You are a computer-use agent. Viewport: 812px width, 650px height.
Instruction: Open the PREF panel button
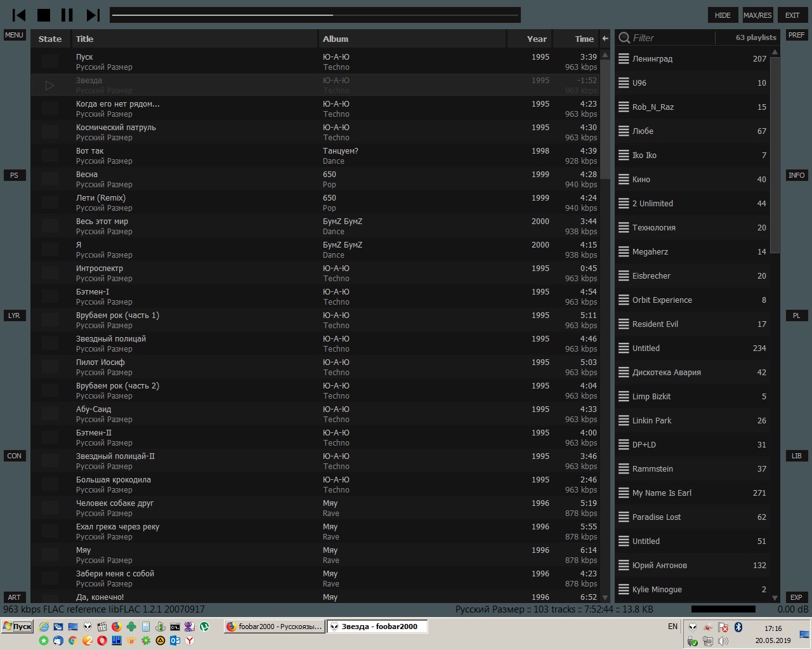[797, 35]
